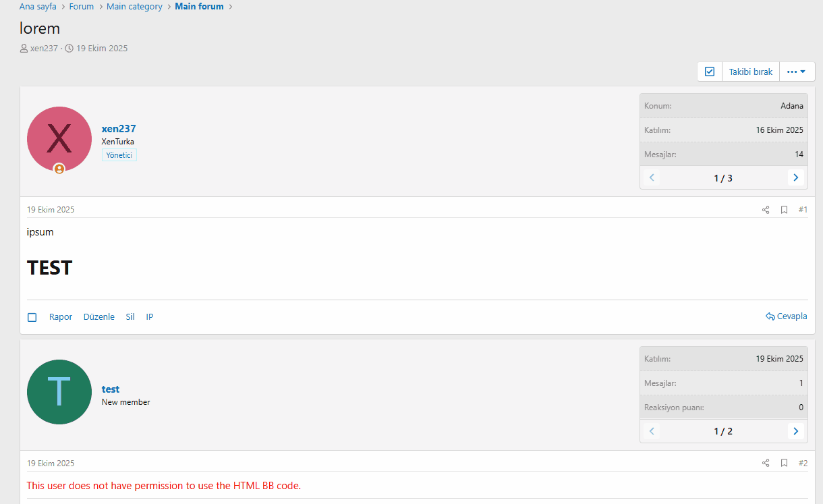
Task: Click the user icon before xen237 under thread title
Action: click(24, 48)
